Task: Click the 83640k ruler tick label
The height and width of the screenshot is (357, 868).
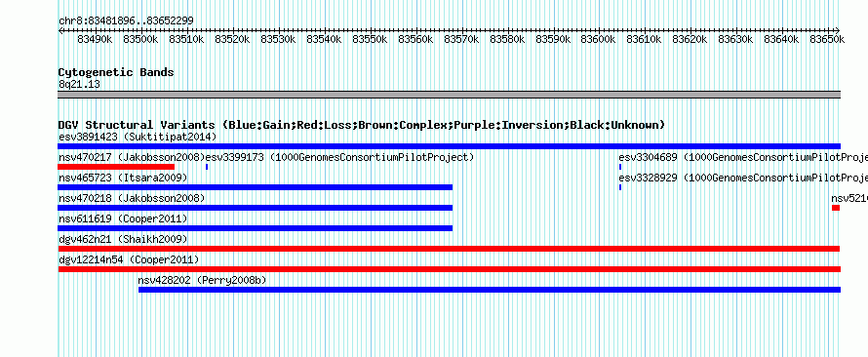Action: [782, 39]
